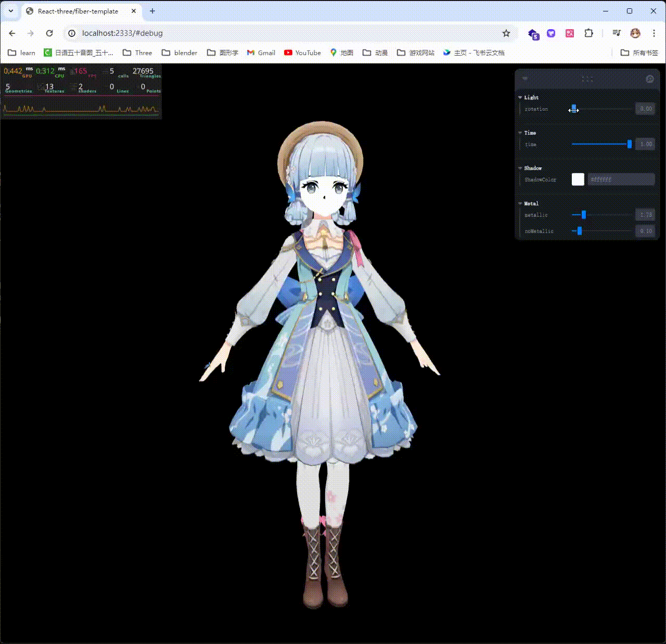Bookmark this page with the star icon
Image resolution: width=666 pixels, height=644 pixels.
click(506, 33)
